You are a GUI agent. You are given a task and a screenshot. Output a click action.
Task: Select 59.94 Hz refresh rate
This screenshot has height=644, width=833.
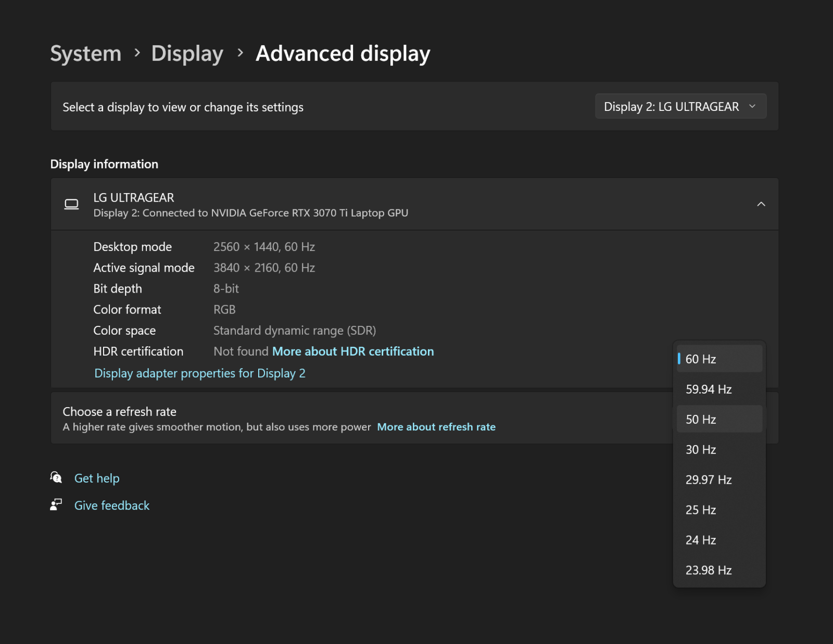pyautogui.click(x=719, y=389)
